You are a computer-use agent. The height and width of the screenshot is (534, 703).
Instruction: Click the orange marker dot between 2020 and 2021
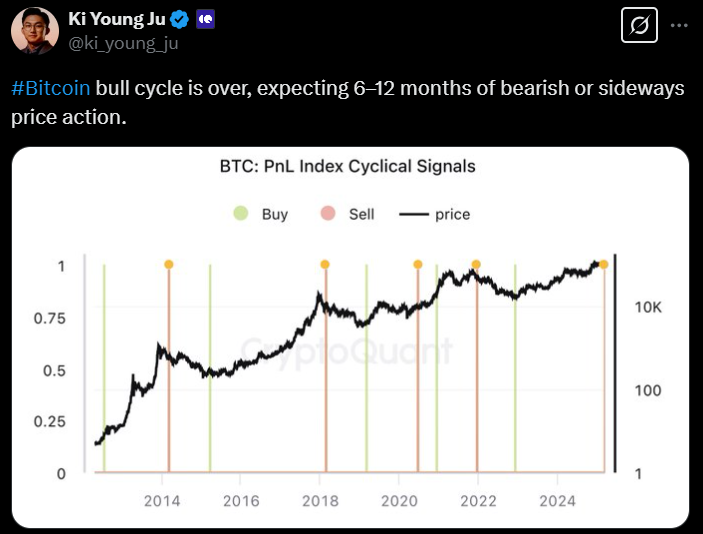(417, 264)
